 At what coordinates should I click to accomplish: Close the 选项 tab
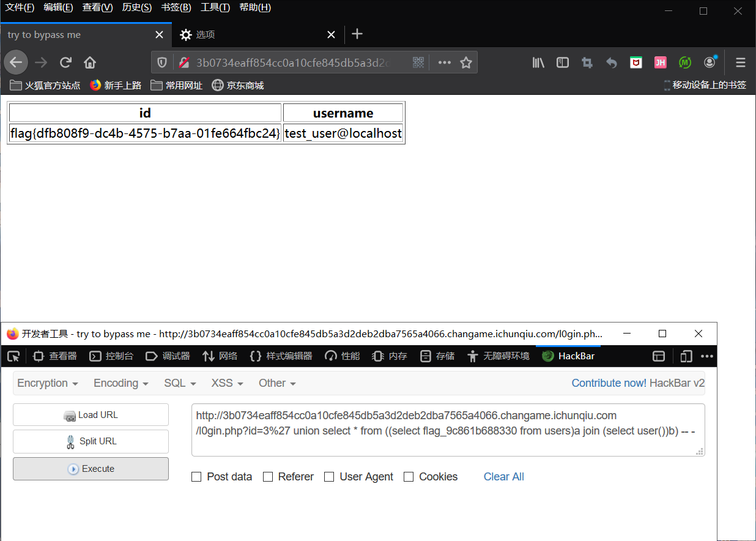point(331,35)
